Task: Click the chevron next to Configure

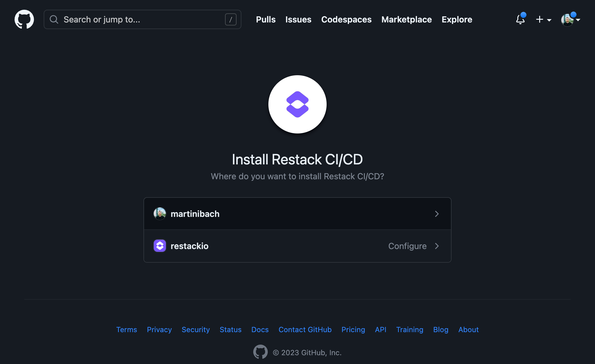Action: [437, 246]
